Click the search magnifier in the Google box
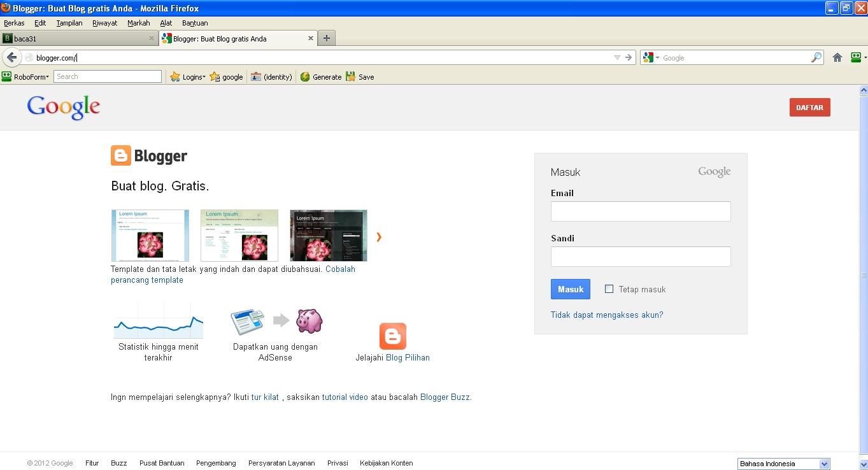The width and height of the screenshot is (868, 470). 816,57
